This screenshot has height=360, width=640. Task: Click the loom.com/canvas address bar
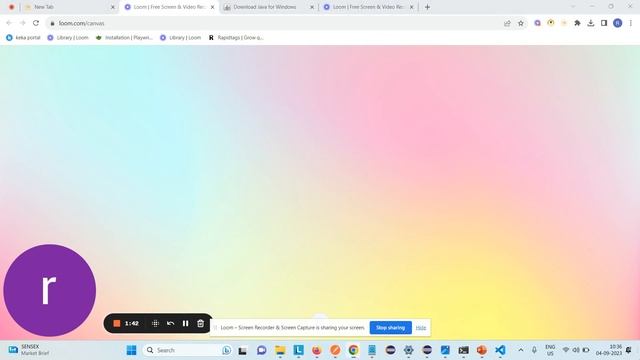pyautogui.click(x=273, y=23)
